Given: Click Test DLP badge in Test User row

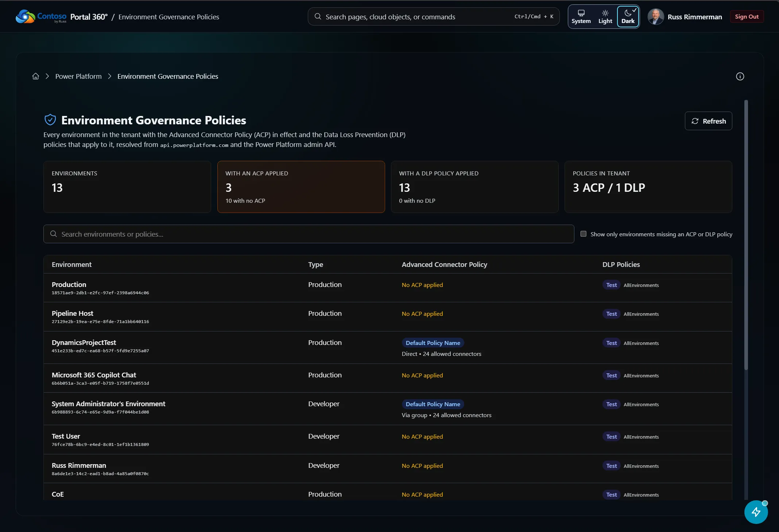Looking at the screenshot, I should (612, 436).
